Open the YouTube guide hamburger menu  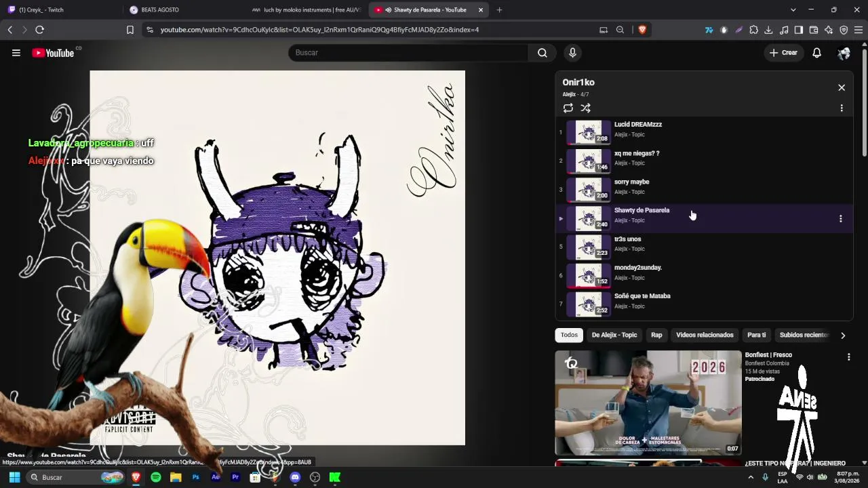coord(16,53)
